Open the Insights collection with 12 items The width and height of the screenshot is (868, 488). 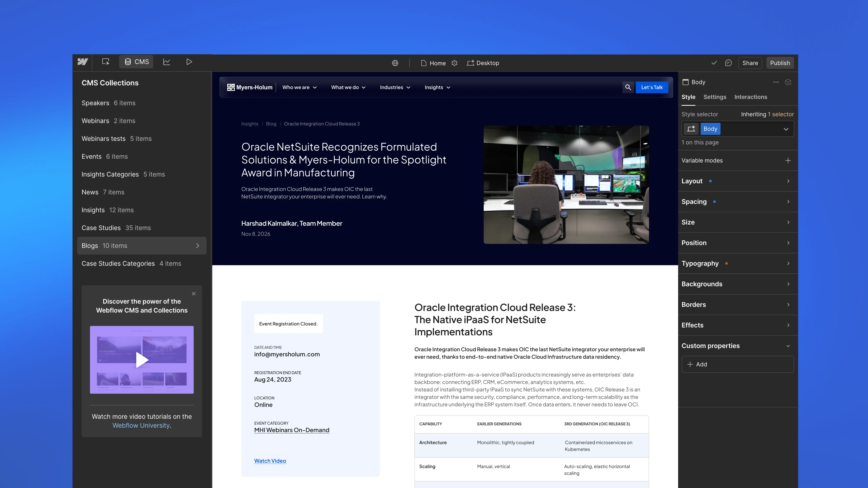click(142, 210)
